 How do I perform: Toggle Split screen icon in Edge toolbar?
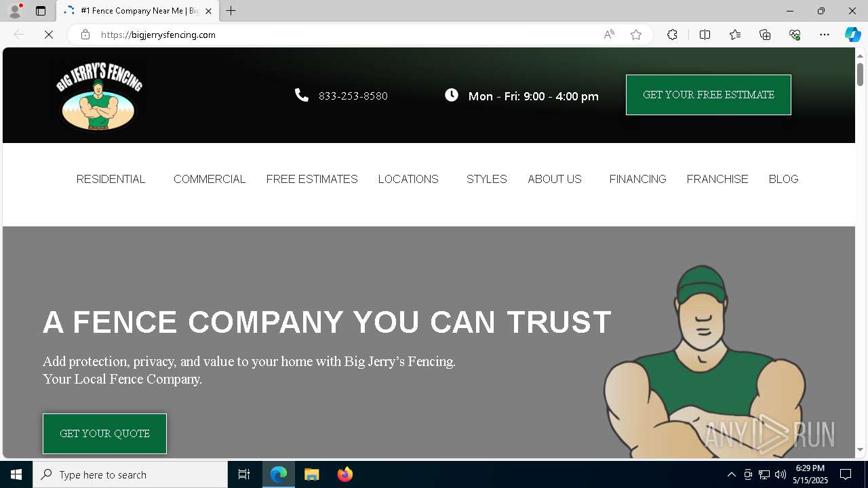(705, 35)
